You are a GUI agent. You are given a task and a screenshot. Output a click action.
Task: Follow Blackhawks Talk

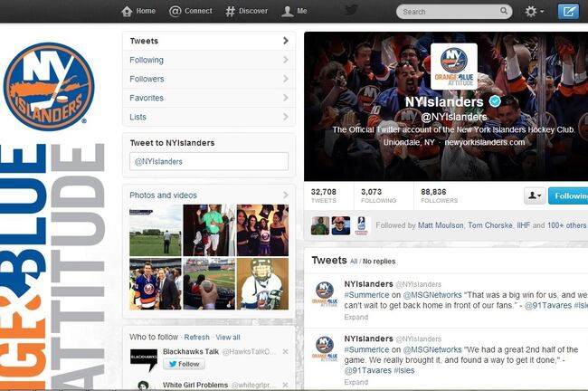click(184, 364)
